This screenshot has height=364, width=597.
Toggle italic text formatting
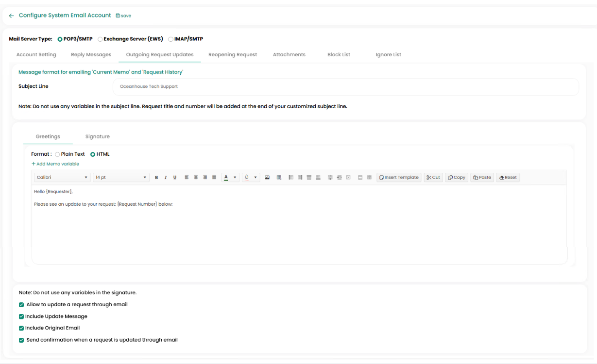click(x=166, y=178)
